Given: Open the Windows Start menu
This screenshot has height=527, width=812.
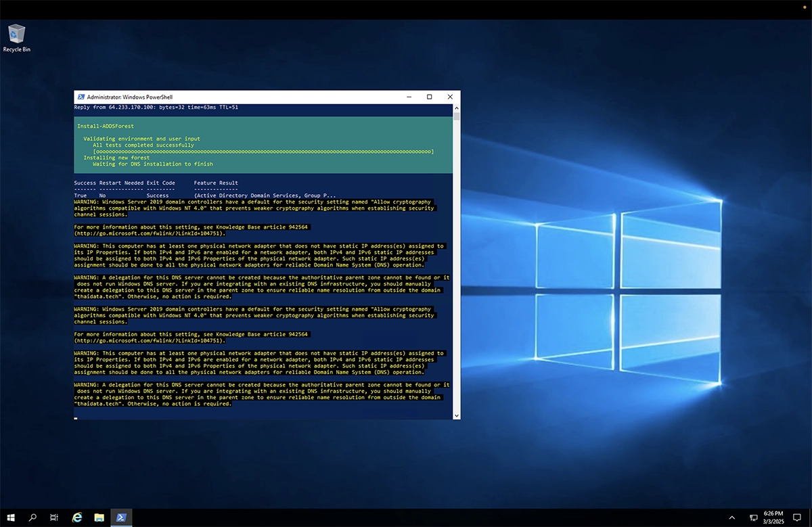Looking at the screenshot, I should [x=11, y=518].
